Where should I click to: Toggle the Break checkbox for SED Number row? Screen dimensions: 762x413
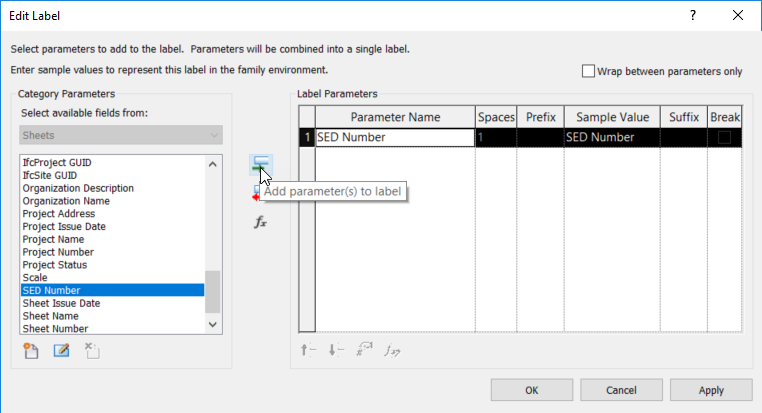[x=724, y=138]
